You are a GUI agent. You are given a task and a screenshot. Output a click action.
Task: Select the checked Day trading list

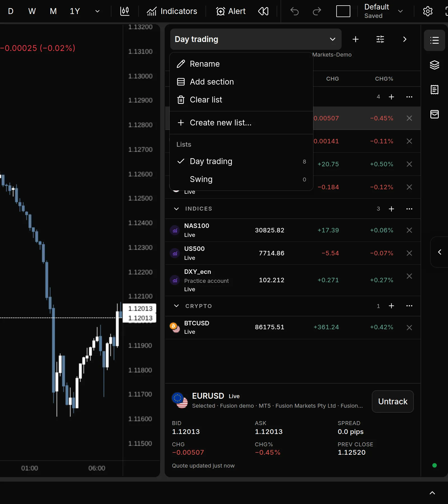pyautogui.click(x=241, y=161)
